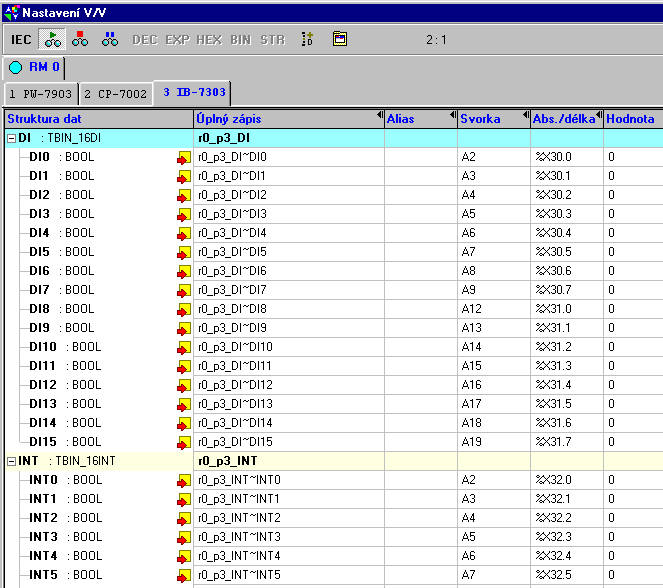Click the green-flag binoculars toolbar icon

point(52,39)
